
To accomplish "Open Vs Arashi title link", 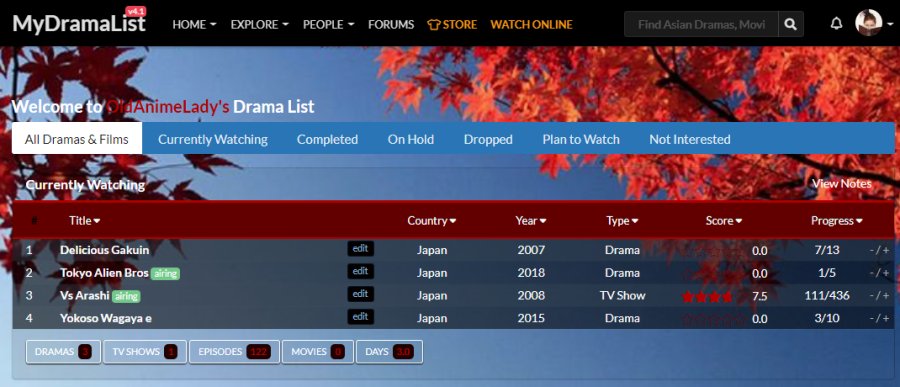I will point(84,296).
